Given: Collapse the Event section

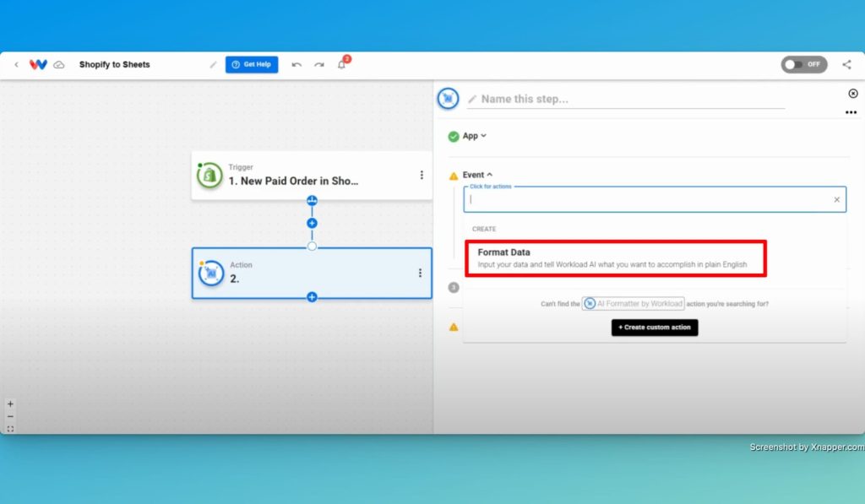Looking at the screenshot, I should (x=477, y=175).
